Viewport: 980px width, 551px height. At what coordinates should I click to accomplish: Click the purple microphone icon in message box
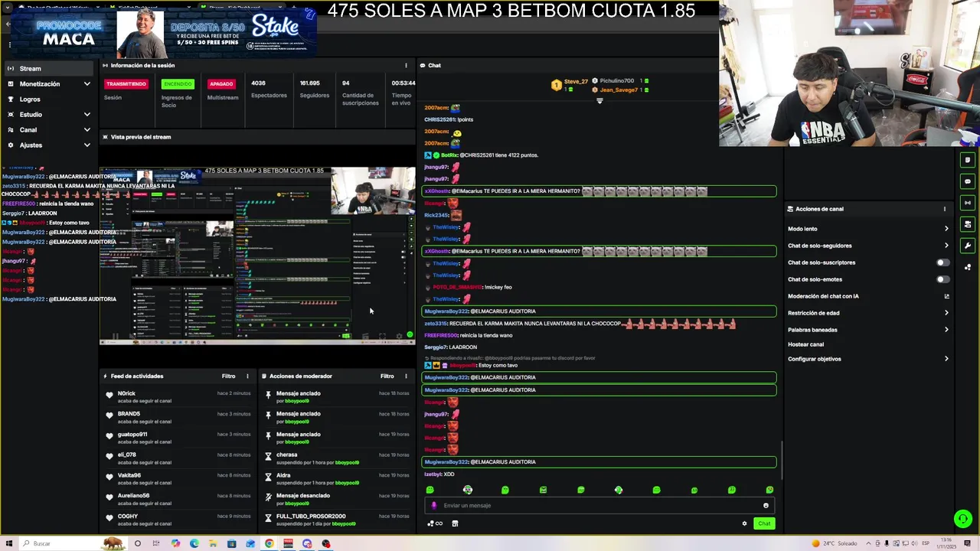coord(434,505)
